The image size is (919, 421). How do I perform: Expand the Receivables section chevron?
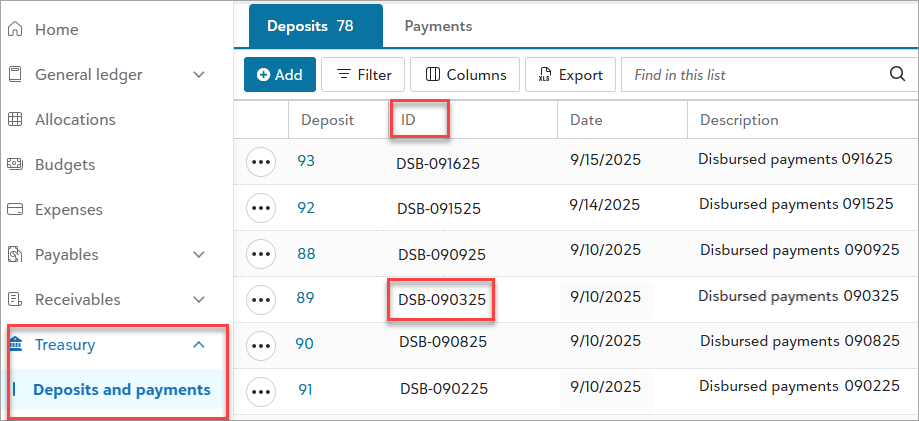coord(199,300)
